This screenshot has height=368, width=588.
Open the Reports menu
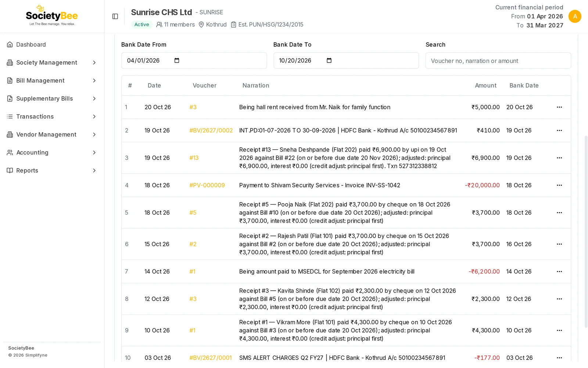click(52, 170)
